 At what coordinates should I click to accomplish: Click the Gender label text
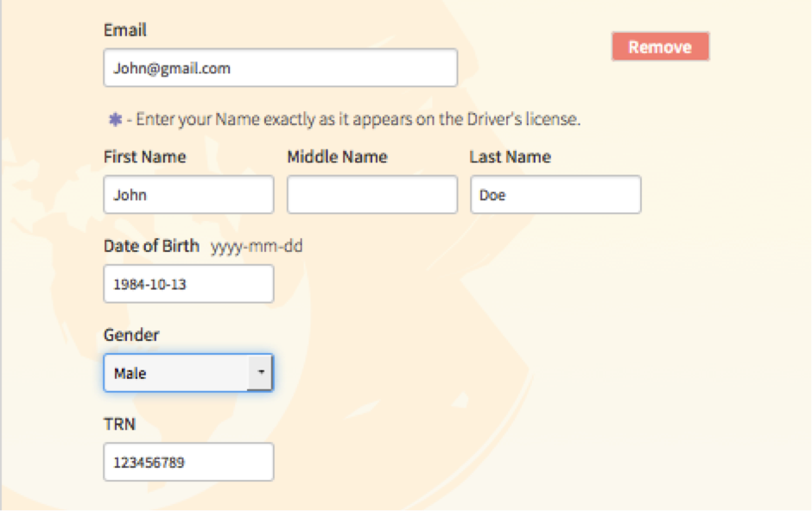pos(131,335)
